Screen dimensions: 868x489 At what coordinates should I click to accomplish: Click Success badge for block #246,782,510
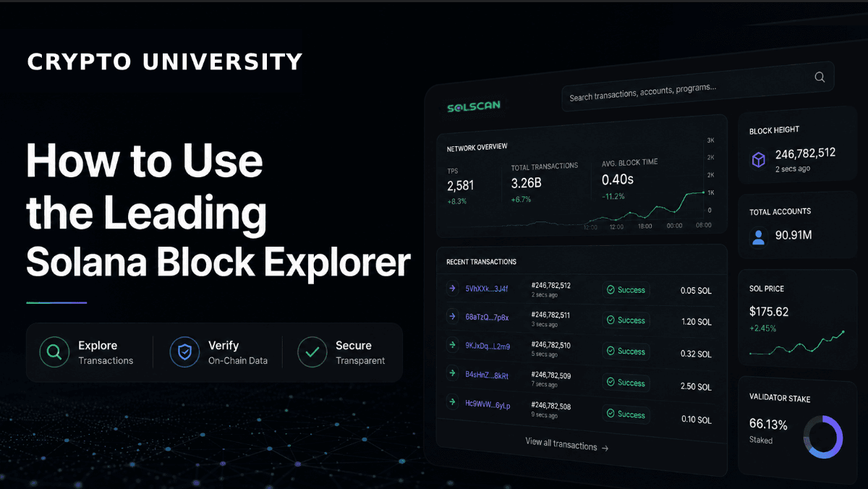pyautogui.click(x=626, y=352)
